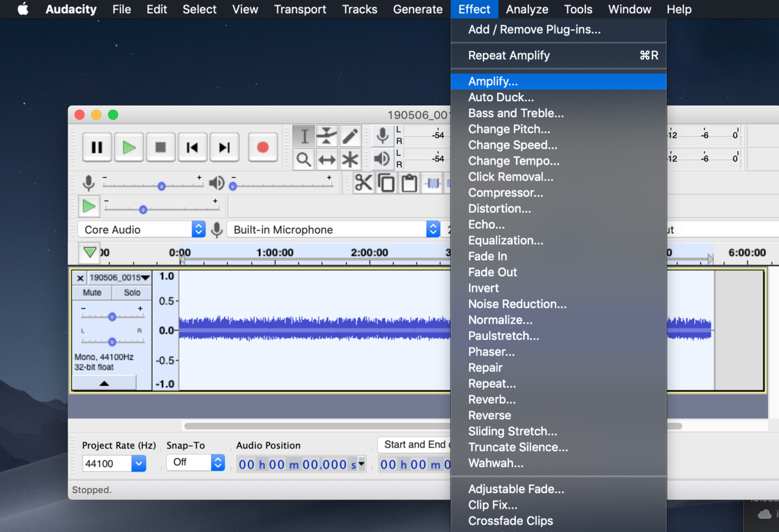Paste with clipboard icon
This screenshot has height=532, width=779.
pos(409,183)
